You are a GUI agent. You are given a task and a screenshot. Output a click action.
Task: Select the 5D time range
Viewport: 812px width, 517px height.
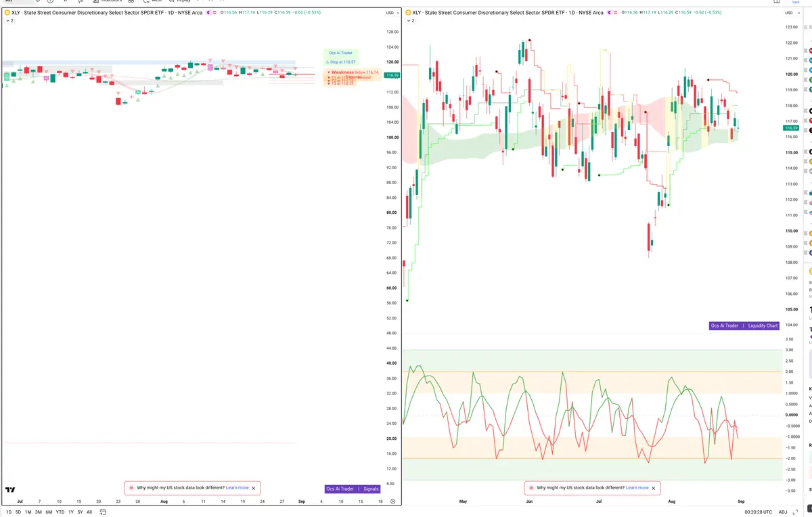coord(18,512)
